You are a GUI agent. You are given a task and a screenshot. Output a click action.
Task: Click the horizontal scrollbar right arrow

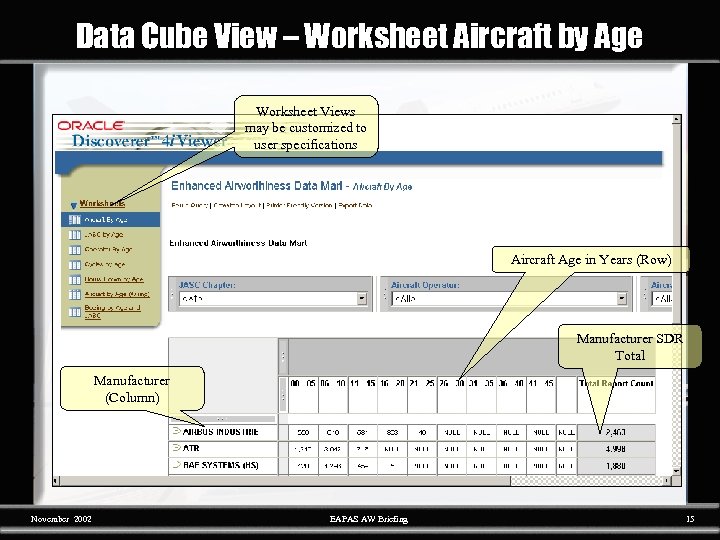pyautogui.click(x=668, y=481)
